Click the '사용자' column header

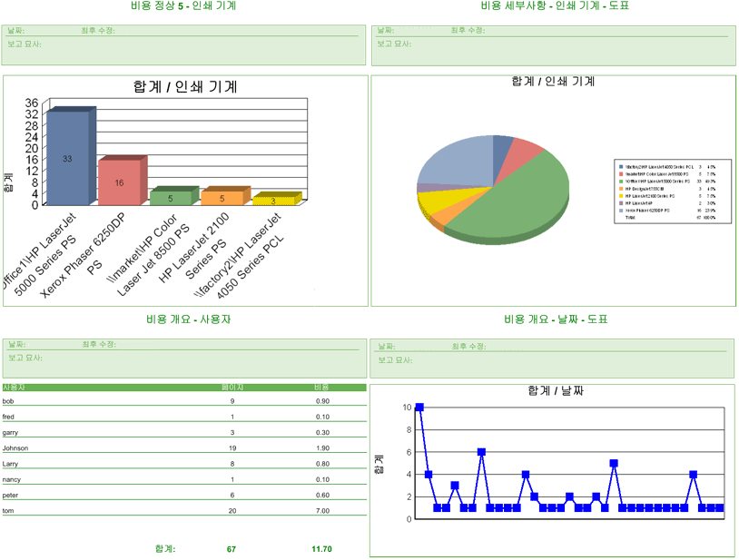[14, 388]
